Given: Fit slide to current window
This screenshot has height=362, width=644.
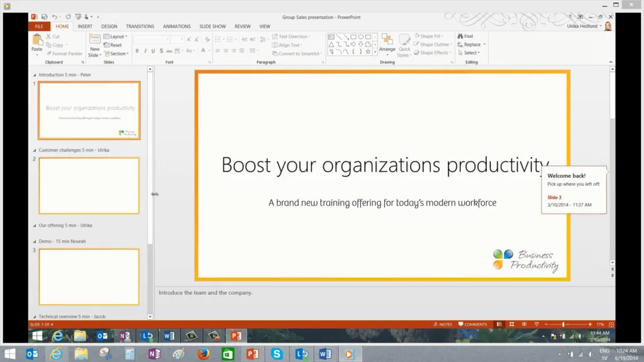Looking at the screenshot, I should click(x=611, y=324).
